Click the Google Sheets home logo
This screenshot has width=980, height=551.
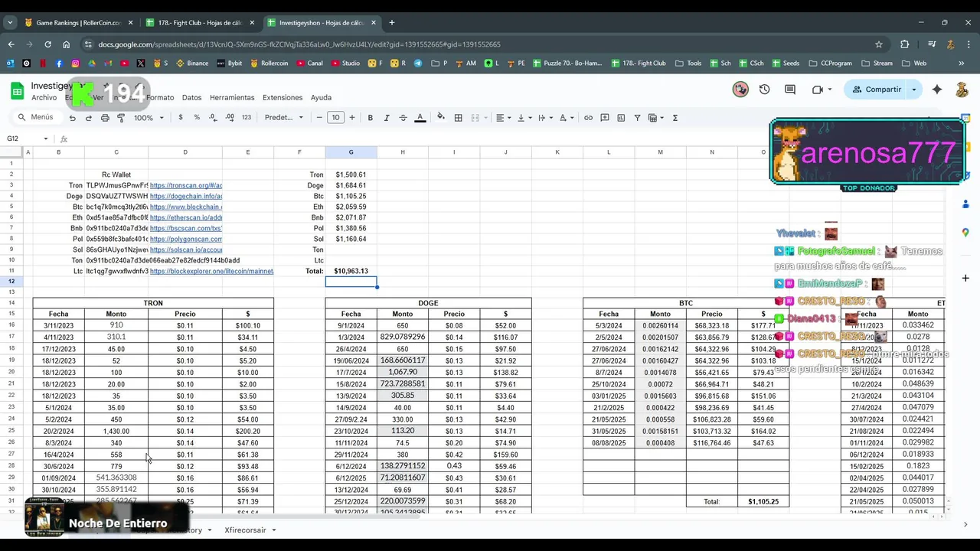click(x=17, y=91)
